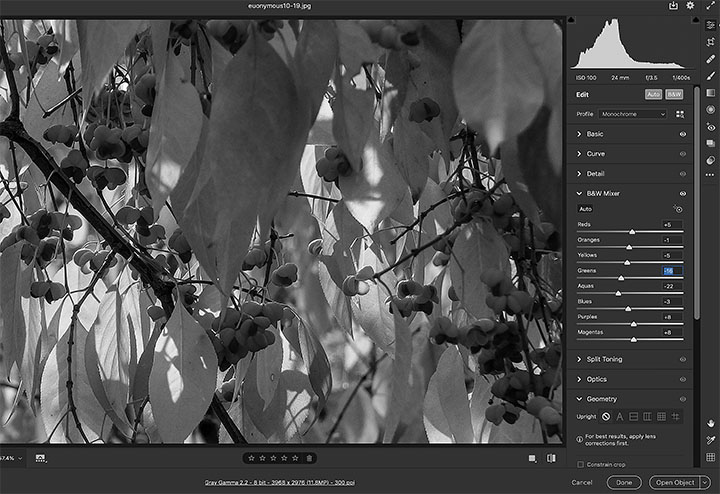Select B&W Mixer targeted adjustment tool
The height and width of the screenshot is (494, 720).
(678, 209)
